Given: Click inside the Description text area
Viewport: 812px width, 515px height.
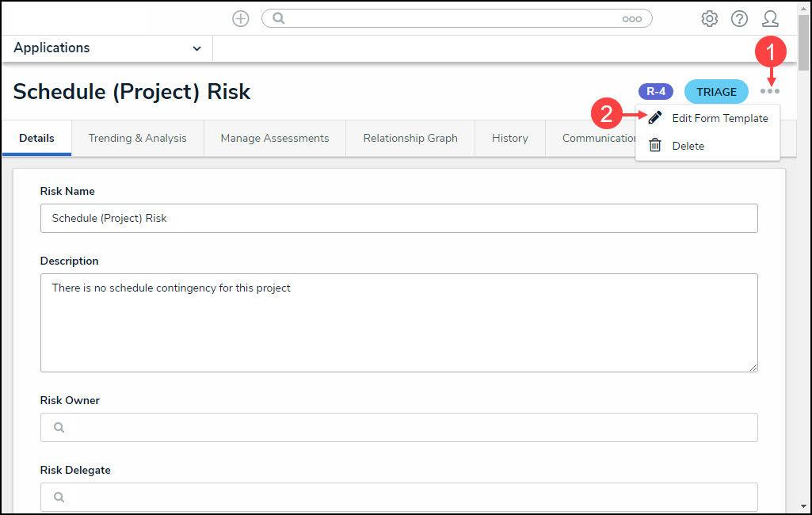Looking at the screenshot, I should [399, 322].
